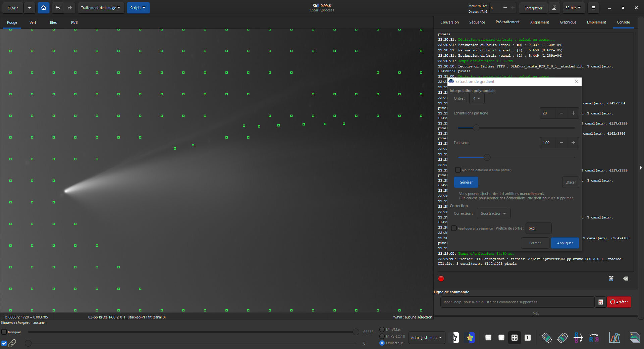Open the Auto ajustement dropdown
The width and height of the screenshot is (644, 349).
(x=426, y=338)
